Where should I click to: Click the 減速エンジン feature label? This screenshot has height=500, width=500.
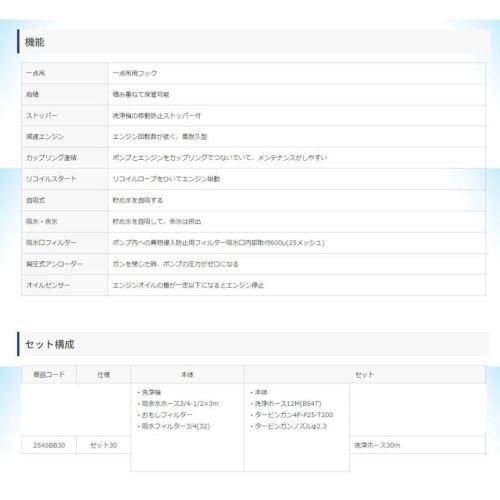pyautogui.click(x=45, y=137)
